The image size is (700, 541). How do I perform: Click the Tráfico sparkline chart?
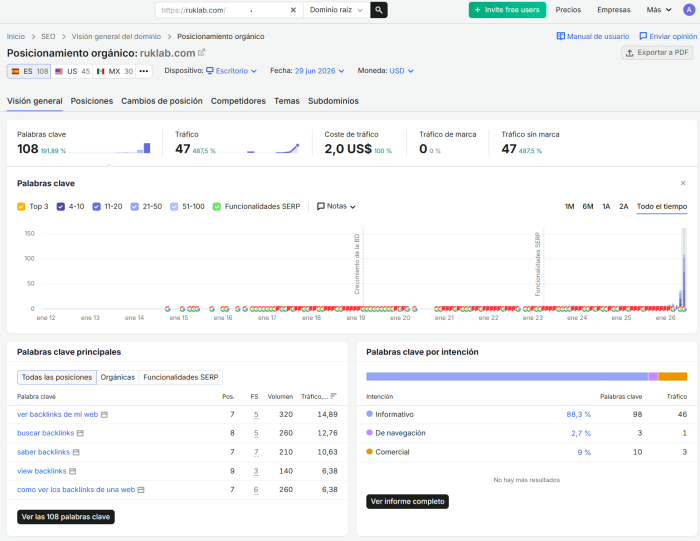pos(258,148)
